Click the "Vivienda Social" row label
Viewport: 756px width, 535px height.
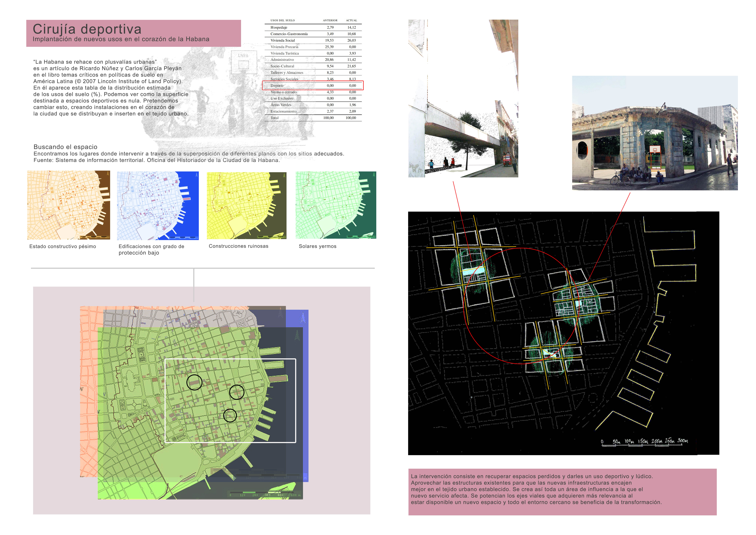click(x=283, y=41)
